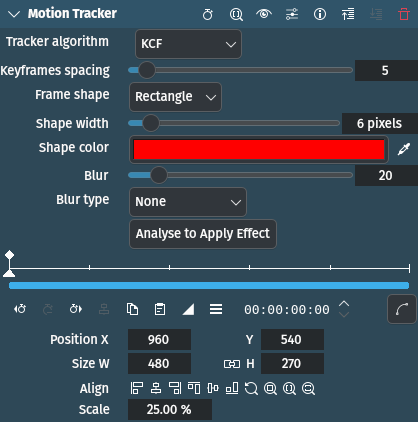Edit the timecode 00:00:00:00 field
418x422 pixels.
pyautogui.click(x=287, y=310)
